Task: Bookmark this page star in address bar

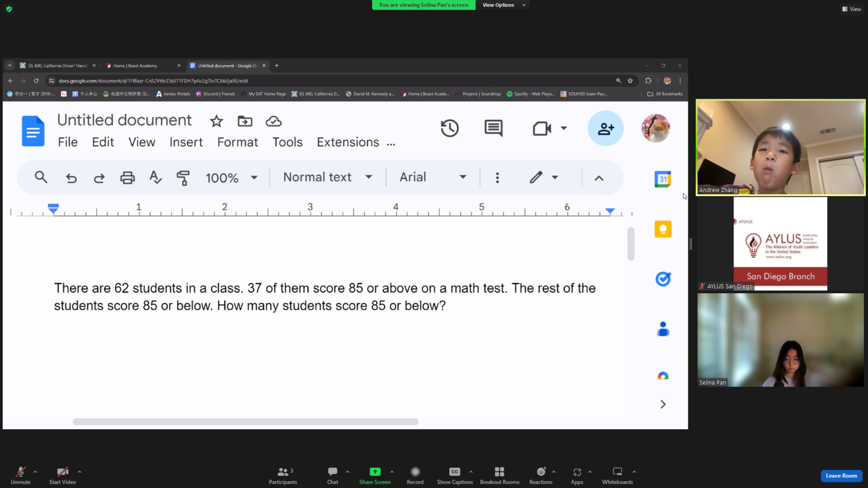Action: [x=631, y=81]
